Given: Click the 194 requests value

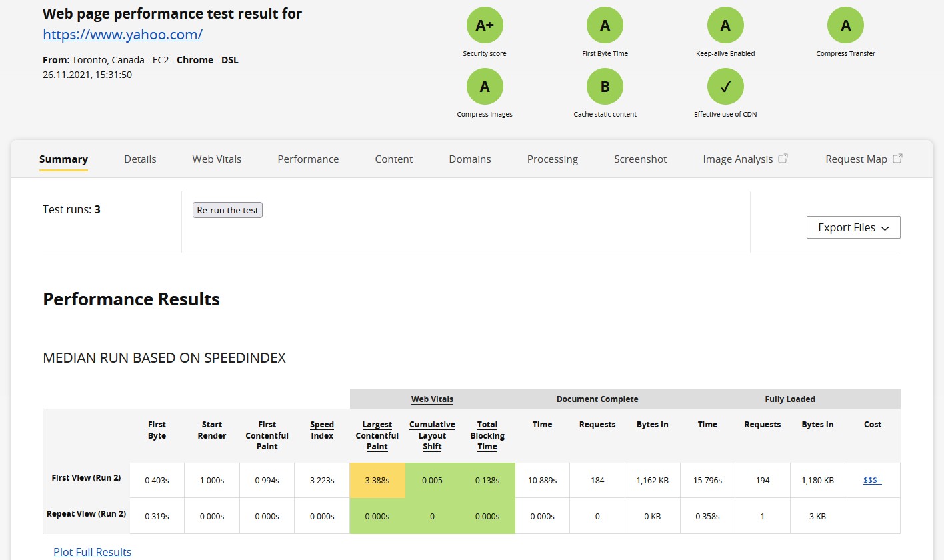Looking at the screenshot, I should tap(763, 480).
